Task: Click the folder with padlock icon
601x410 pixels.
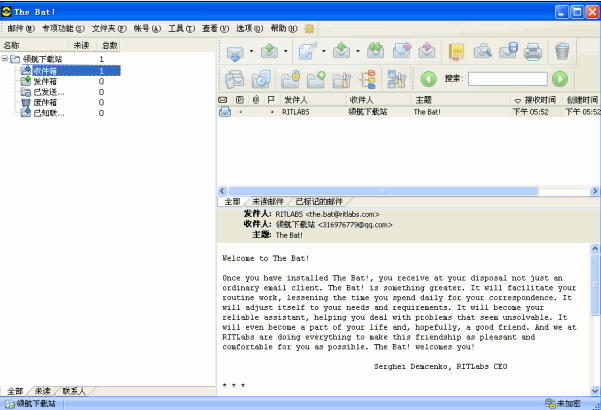Action: pyautogui.click(x=290, y=79)
